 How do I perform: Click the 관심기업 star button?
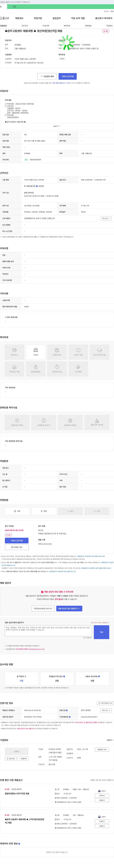point(10,758)
